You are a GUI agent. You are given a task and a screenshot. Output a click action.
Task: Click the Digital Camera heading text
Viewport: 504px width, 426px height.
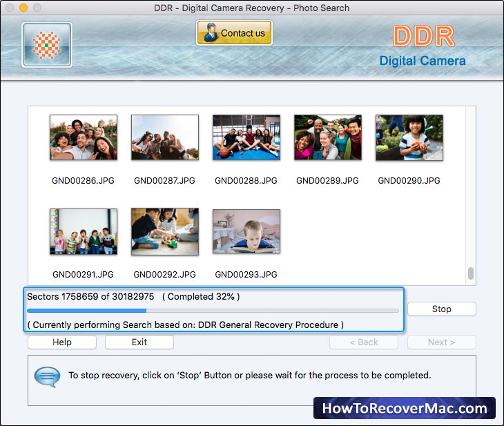pos(423,61)
